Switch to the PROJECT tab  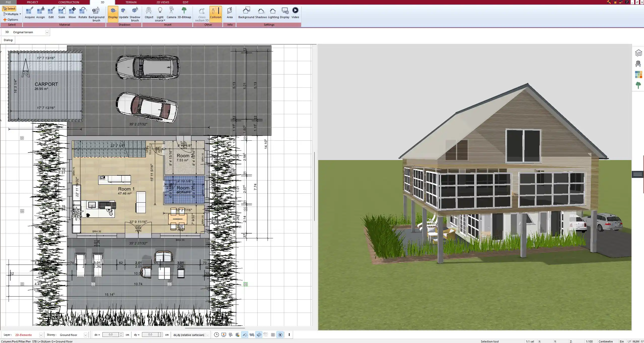click(x=32, y=2)
